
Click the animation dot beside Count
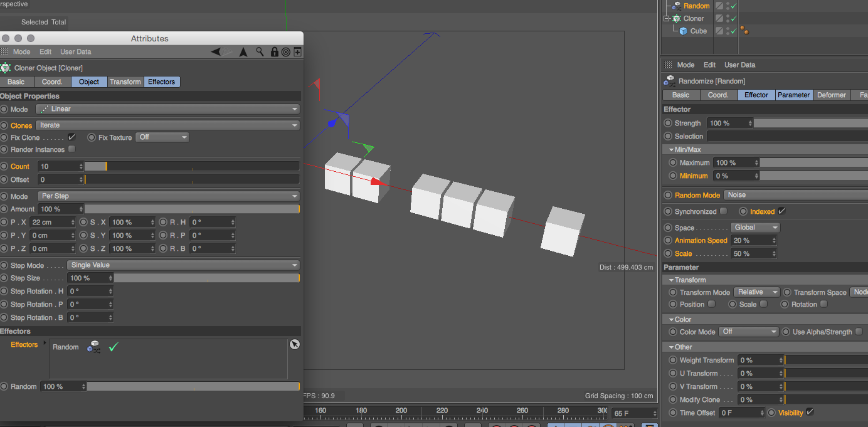point(4,166)
